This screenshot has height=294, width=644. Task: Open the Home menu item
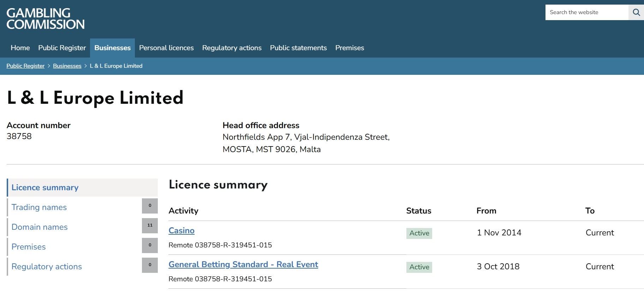[20, 48]
